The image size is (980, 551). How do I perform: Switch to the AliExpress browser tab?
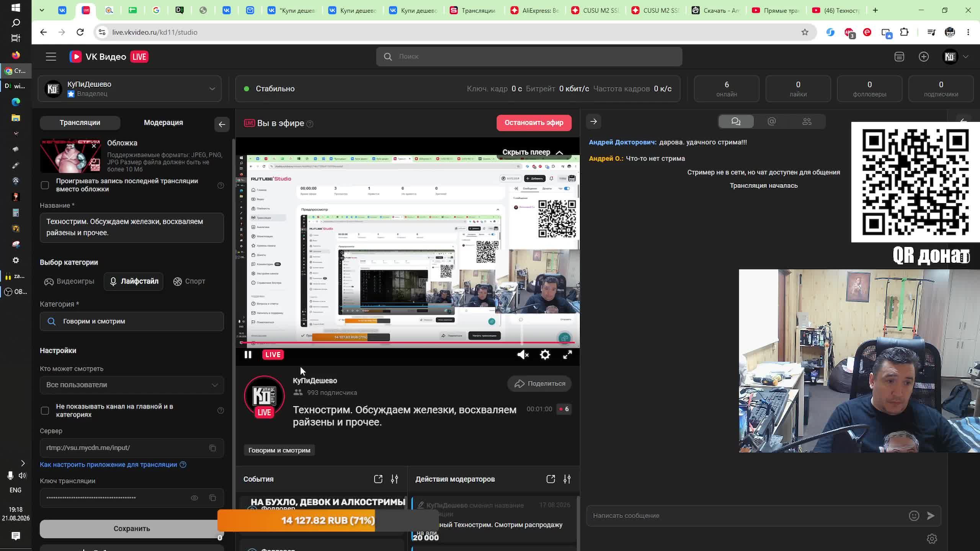pyautogui.click(x=536, y=10)
